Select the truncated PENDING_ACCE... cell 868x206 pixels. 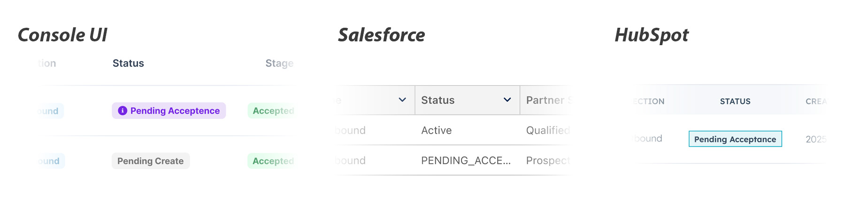465,160
